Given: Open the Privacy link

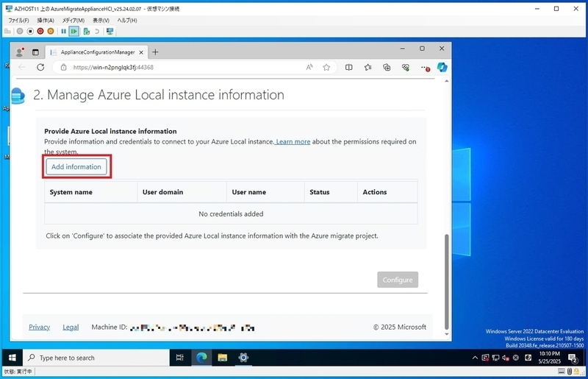Looking at the screenshot, I should pyautogui.click(x=40, y=327).
